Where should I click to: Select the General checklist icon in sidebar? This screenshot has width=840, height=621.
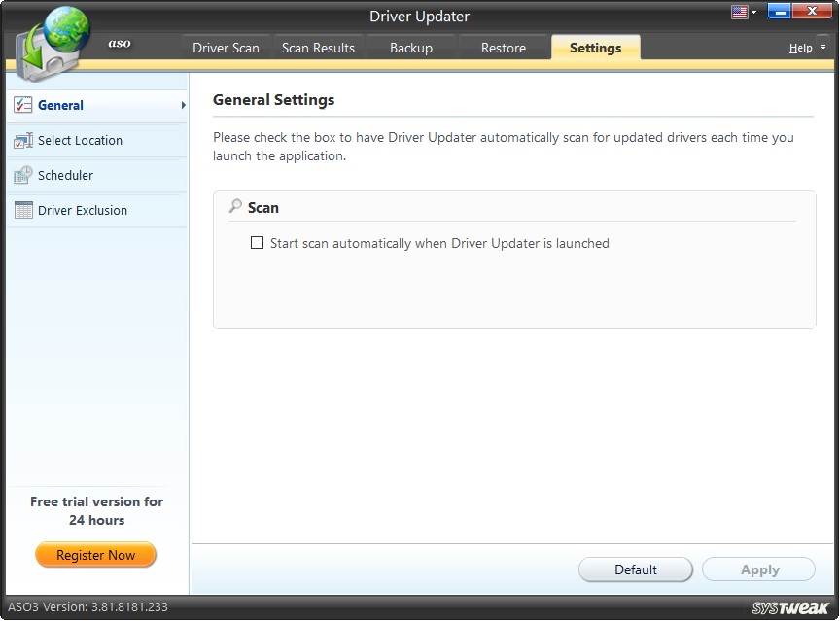point(24,106)
